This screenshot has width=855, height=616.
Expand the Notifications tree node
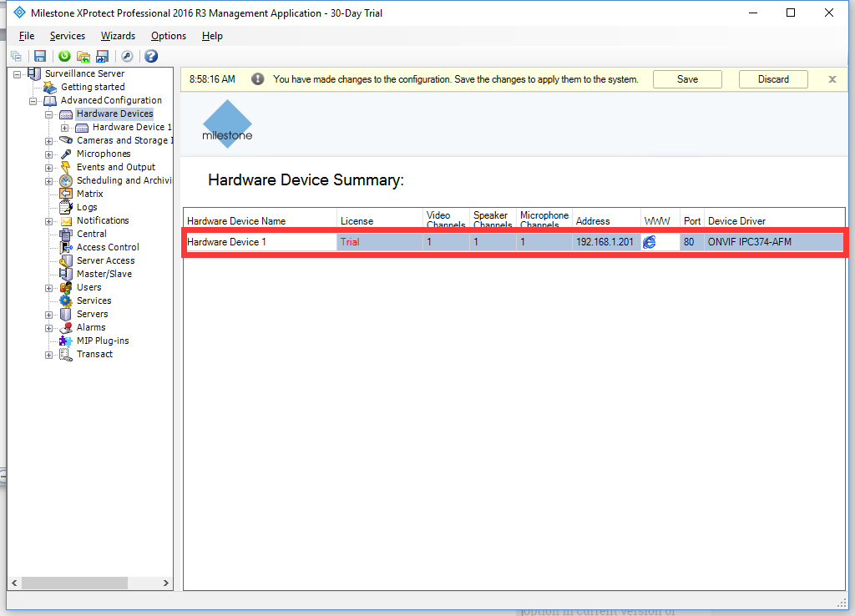click(x=49, y=221)
